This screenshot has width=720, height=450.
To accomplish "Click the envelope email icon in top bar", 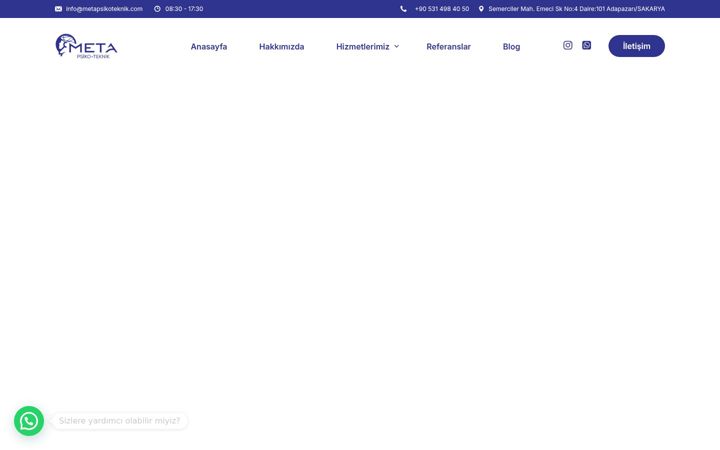I will pyautogui.click(x=58, y=9).
